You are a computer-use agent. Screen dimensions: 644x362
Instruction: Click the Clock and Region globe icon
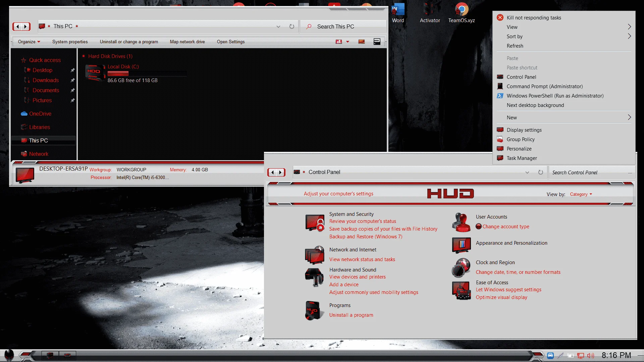point(461,268)
